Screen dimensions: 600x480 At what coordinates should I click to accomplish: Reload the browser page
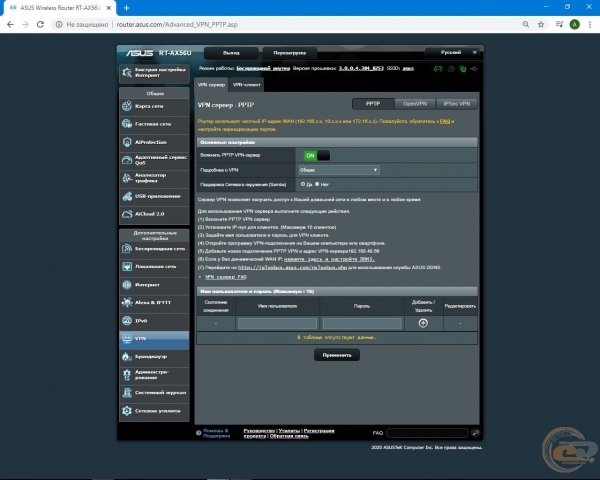click(x=40, y=24)
